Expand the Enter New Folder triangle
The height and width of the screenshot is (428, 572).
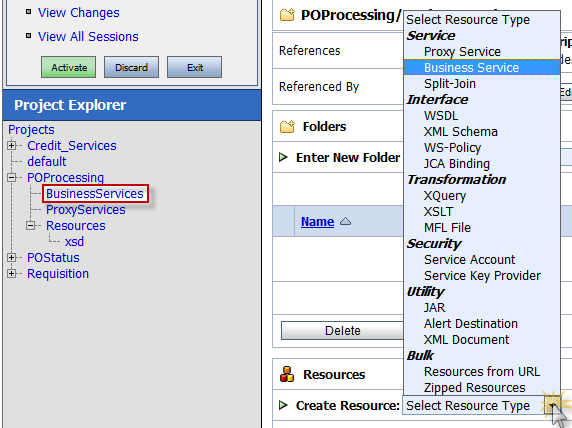pyautogui.click(x=283, y=157)
